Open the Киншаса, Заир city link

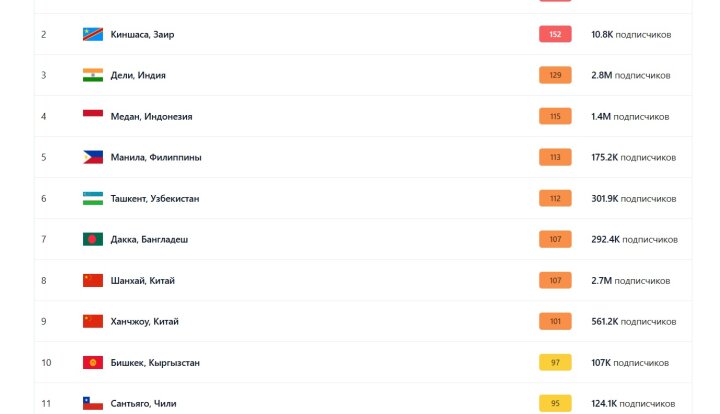pyautogui.click(x=142, y=34)
